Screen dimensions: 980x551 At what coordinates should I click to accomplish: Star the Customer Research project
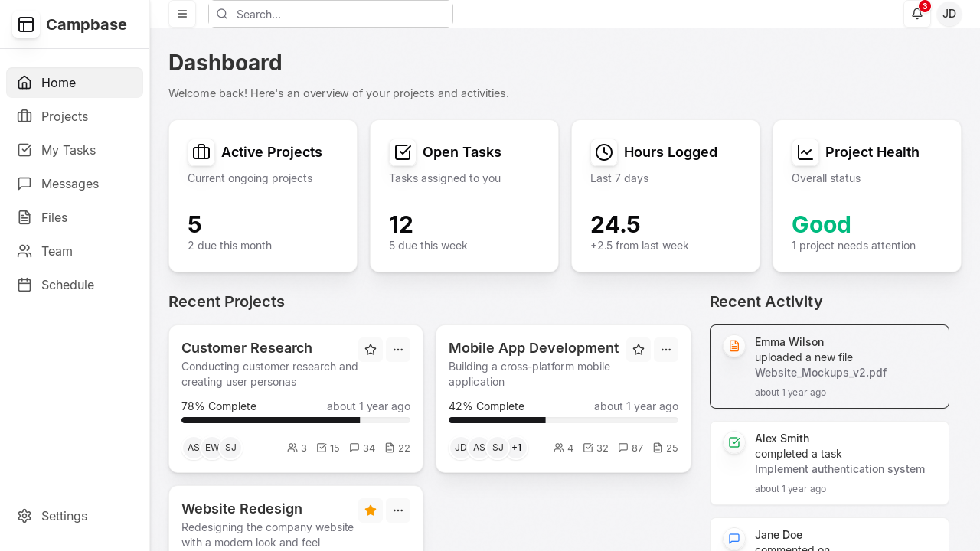[371, 350]
